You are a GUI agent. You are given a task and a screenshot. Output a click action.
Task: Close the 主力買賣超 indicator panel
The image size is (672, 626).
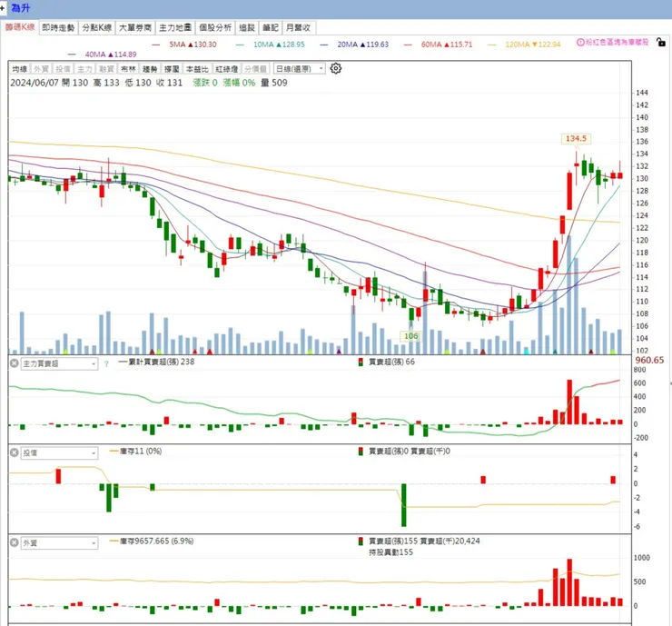point(15,363)
